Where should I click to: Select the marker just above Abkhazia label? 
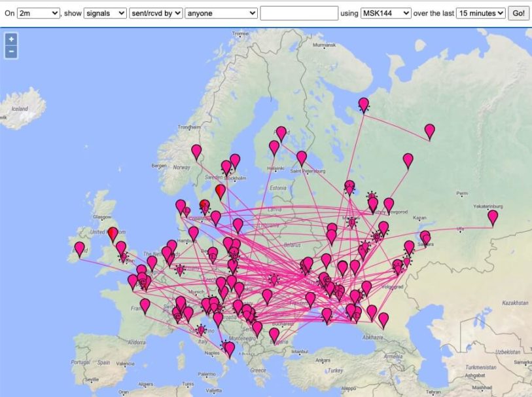(383, 319)
